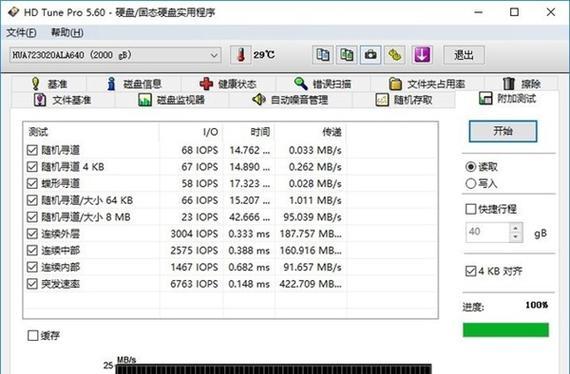Uncheck the 随机寻道 4 KB test
Screen dimensions: 570x374
pos(32,167)
